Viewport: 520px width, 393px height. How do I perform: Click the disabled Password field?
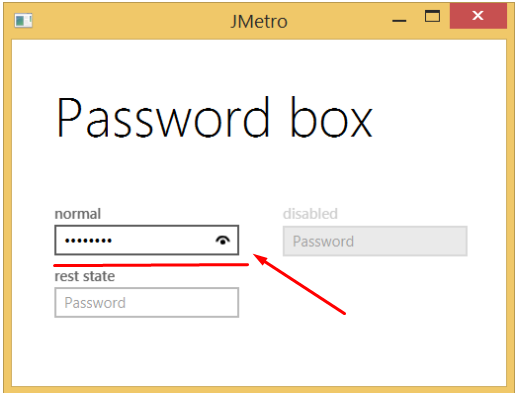375,241
